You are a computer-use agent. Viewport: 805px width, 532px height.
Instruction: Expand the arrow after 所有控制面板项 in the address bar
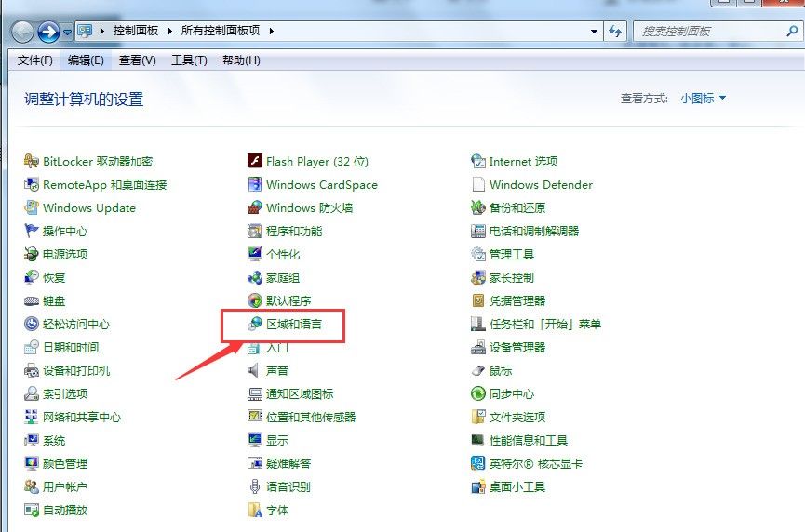(271, 31)
